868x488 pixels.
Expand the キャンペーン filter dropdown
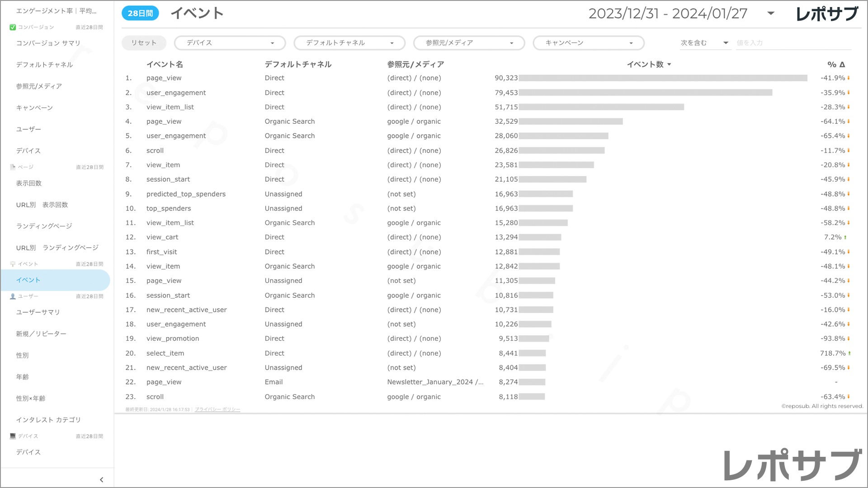click(x=588, y=43)
